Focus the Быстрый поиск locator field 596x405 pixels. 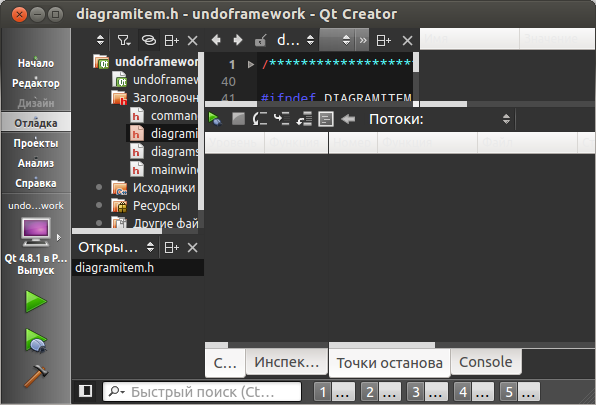(202, 392)
